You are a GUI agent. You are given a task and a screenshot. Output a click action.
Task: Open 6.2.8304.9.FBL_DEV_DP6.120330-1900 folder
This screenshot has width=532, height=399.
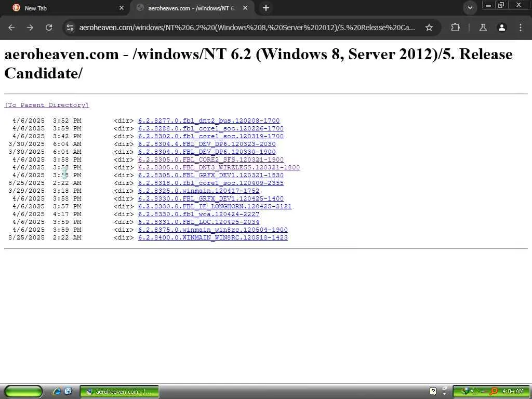coord(207,152)
